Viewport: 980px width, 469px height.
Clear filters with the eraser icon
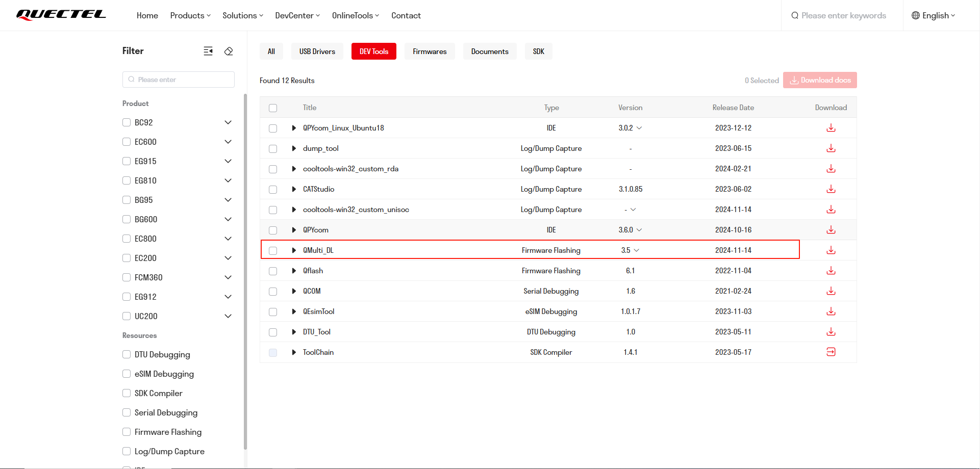point(229,51)
